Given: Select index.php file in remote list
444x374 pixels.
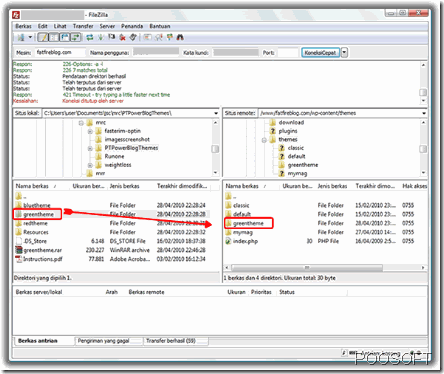Looking at the screenshot, I should [x=245, y=241].
